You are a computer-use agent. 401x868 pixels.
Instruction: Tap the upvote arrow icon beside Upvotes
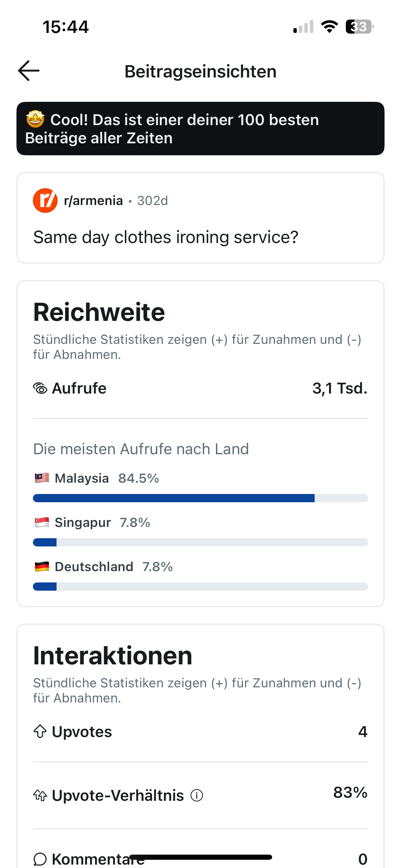(40, 732)
